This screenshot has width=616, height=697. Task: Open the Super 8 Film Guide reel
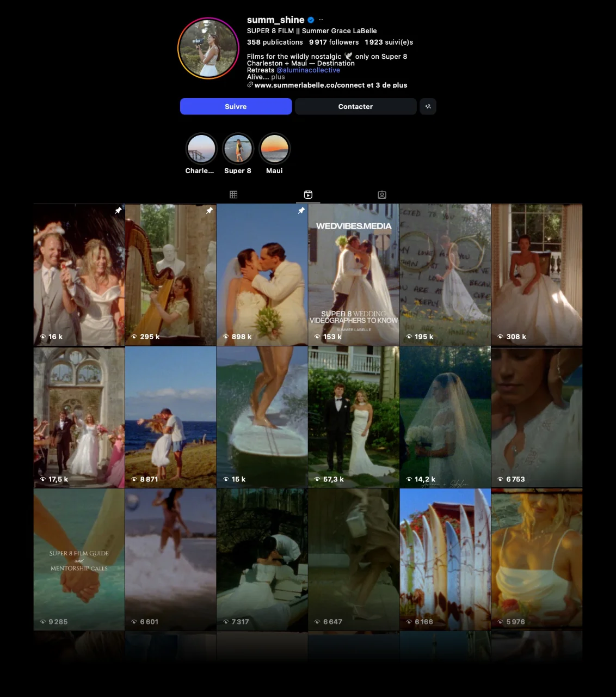79,560
